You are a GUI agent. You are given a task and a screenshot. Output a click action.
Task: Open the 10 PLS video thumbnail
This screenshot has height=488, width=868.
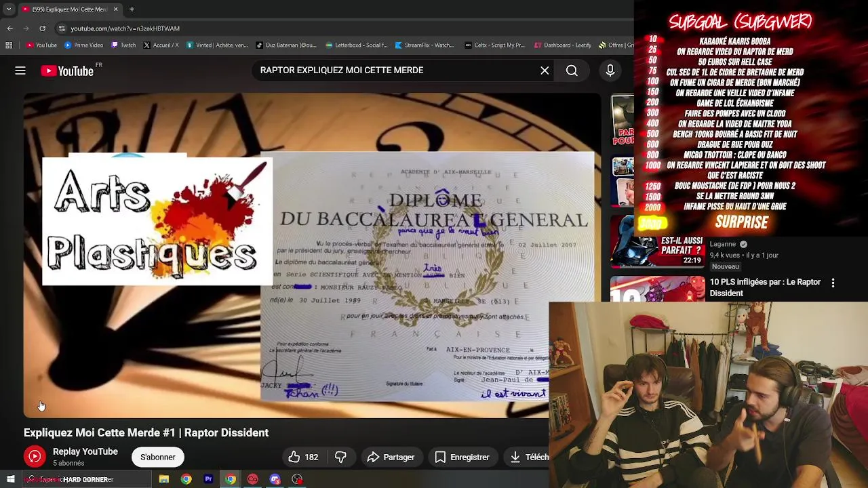coord(657,289)
